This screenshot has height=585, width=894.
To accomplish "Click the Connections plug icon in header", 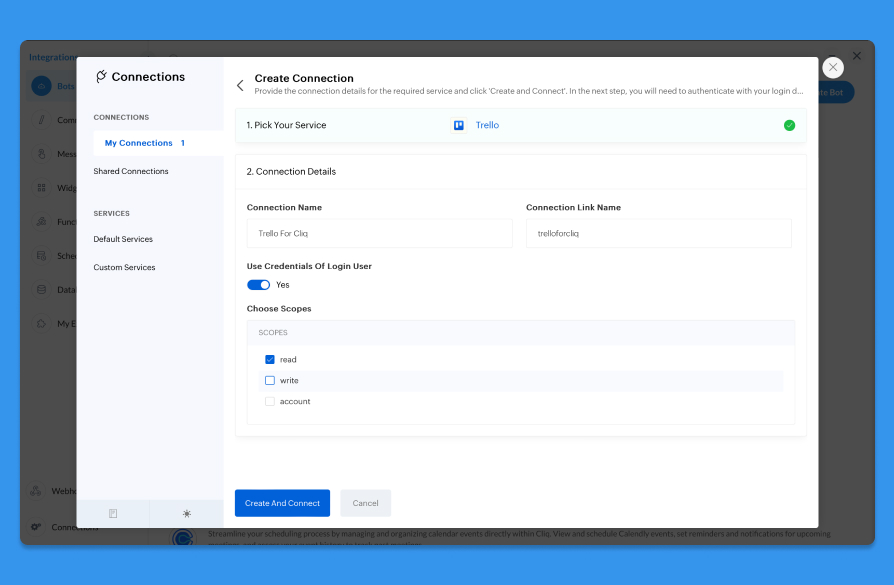I will click(101, 77).
